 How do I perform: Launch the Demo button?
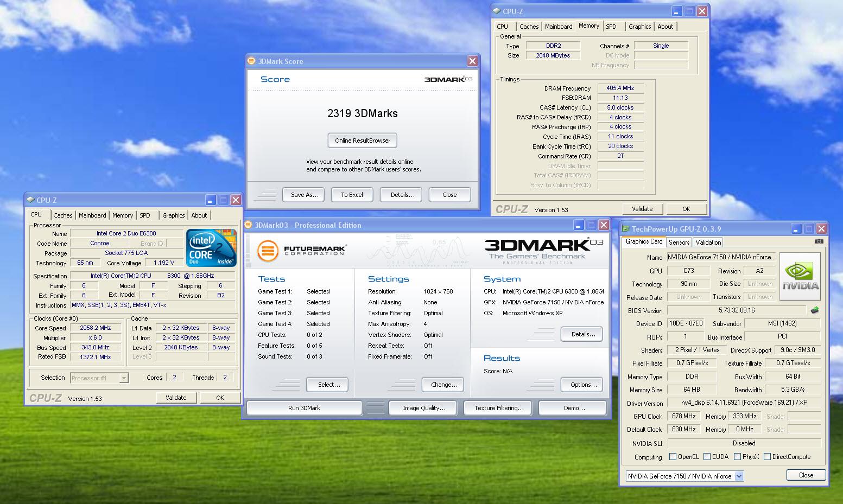point(573,408)
